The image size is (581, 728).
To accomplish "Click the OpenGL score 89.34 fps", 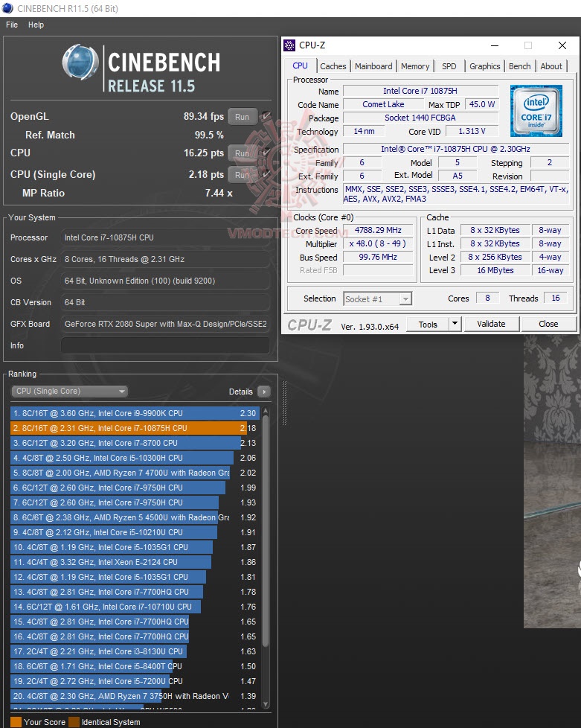I will tap(203, 116).
